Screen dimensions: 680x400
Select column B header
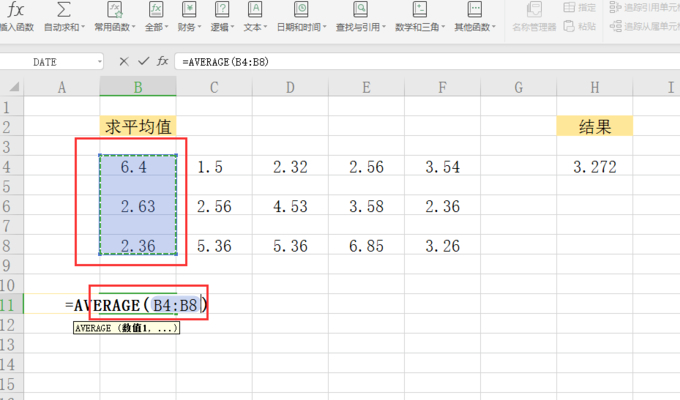(138, 87)
